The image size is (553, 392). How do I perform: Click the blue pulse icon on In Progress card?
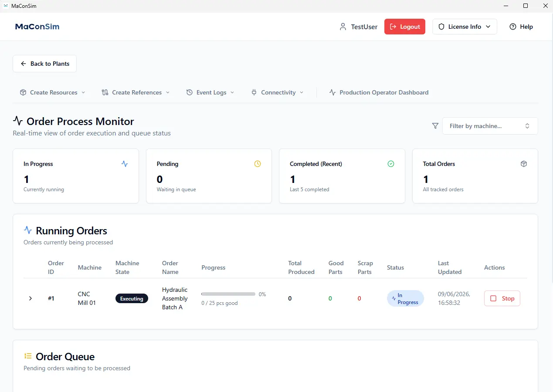[125, 164]
